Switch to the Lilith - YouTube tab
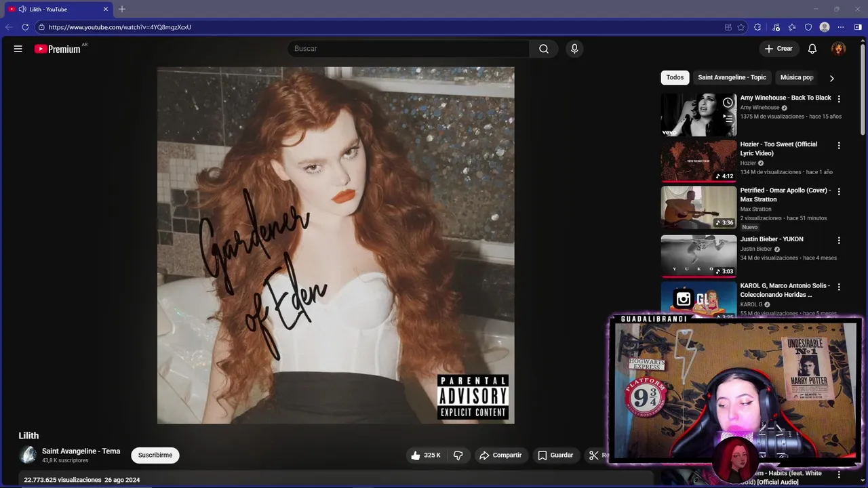 [58, 9]
